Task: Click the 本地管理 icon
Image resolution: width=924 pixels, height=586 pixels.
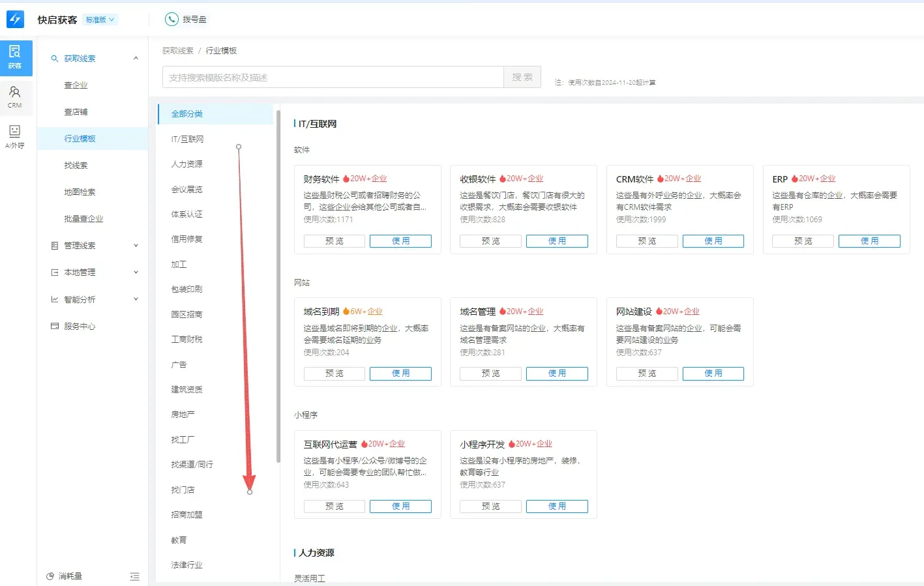Action: [55, 272]
